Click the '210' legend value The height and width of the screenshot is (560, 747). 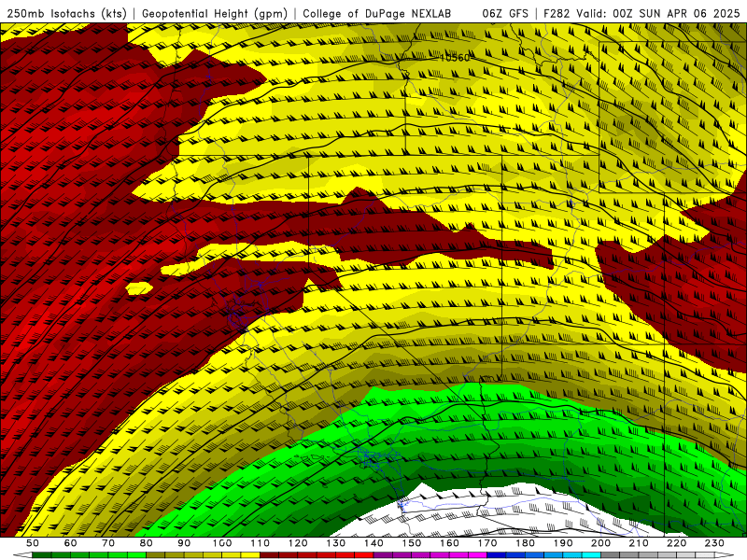click(639, 543)
